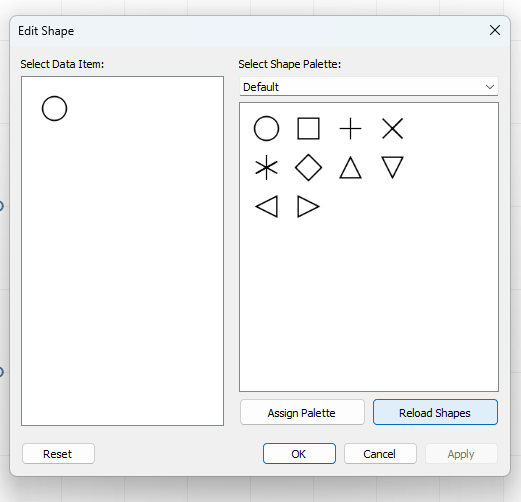Click the Assign Palette button
The height and width of the screenshot is (502, 521).
tap(302, 412)
